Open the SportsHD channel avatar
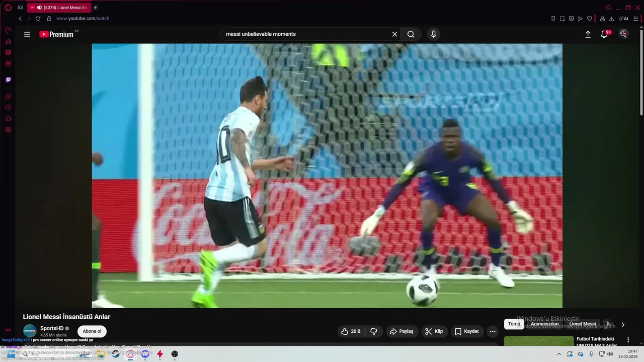The width and height of the screenshot is (644, 362). [x=30, y=331]
